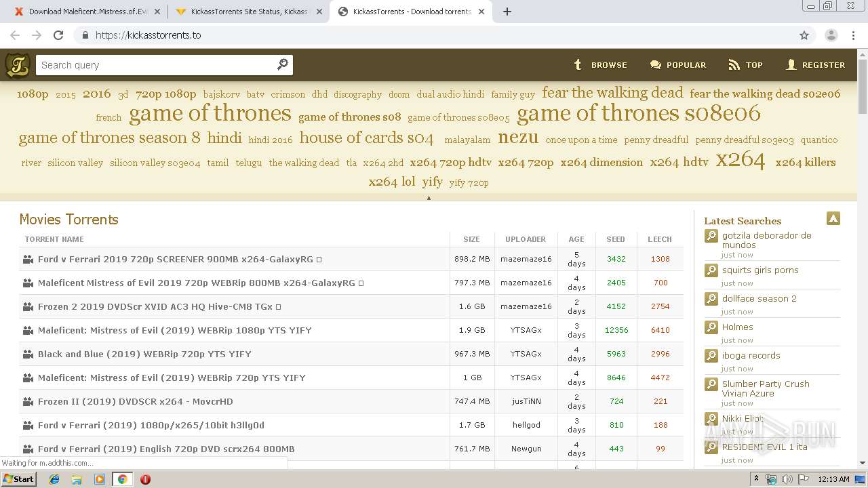868x488 pixels.
Task: Click search icon beside RESIDENT EVIL 1 ita
Action: (711, 447)
